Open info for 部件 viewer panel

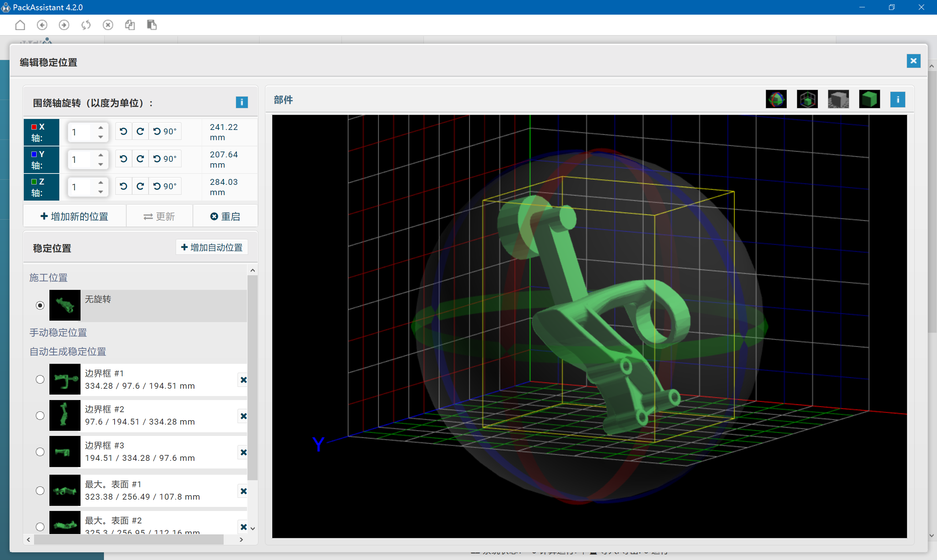898,100
